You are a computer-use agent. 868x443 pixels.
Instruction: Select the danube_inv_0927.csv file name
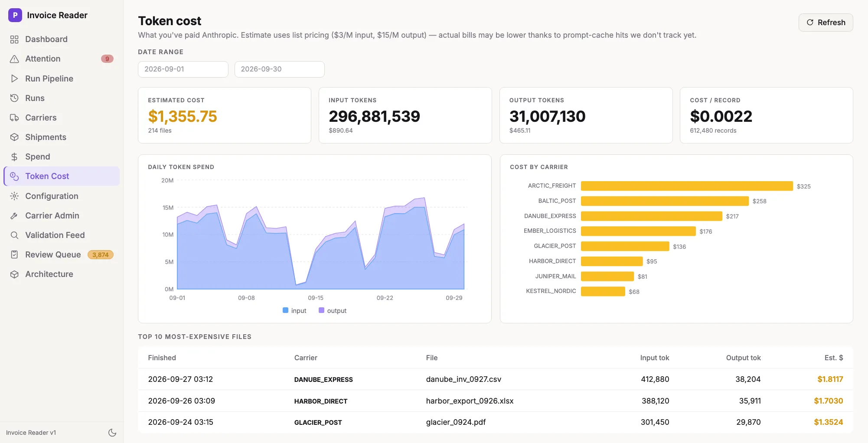[463, 379]
